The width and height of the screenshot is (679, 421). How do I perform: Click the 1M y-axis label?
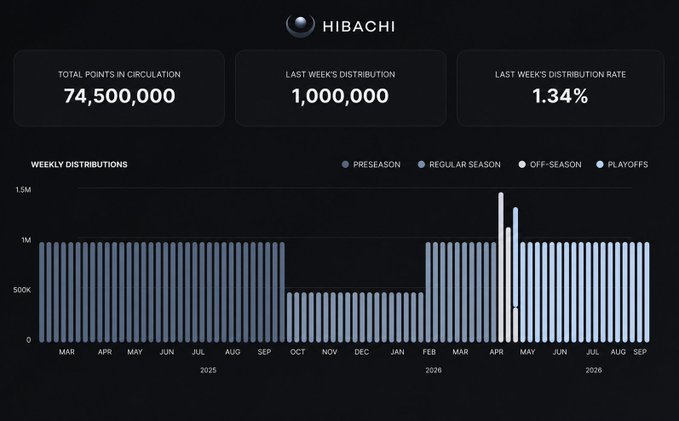(x=26, y=240)
